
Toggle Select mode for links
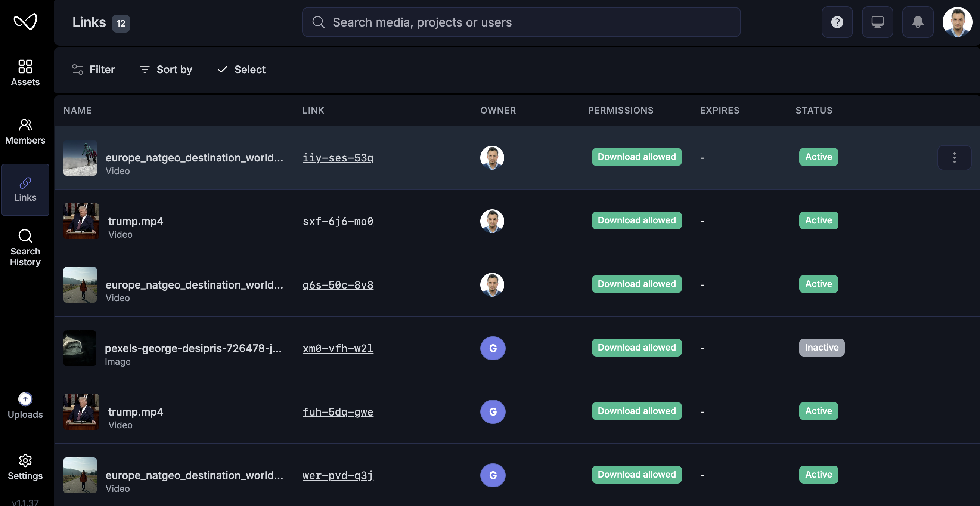click(241, 69)
